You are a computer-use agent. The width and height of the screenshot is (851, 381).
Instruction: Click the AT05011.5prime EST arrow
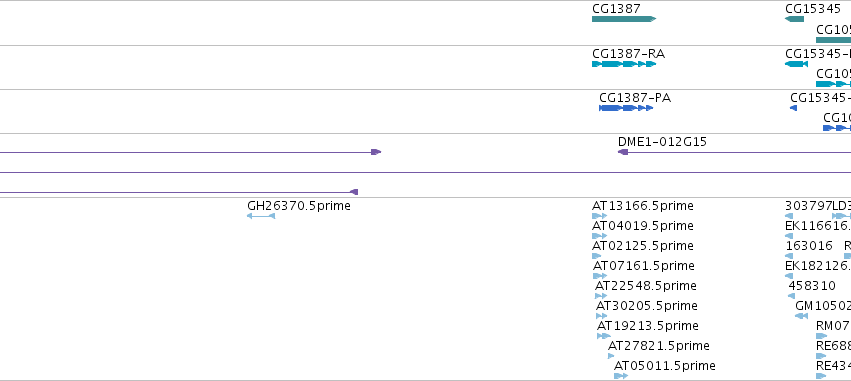pos(621,376)
